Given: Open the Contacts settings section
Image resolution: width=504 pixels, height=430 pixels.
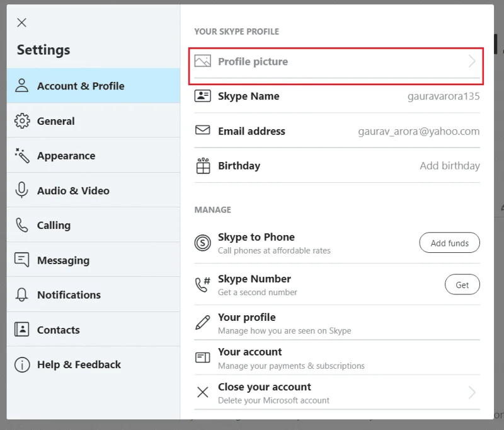Looking at the screenshot, I should 93,329.
